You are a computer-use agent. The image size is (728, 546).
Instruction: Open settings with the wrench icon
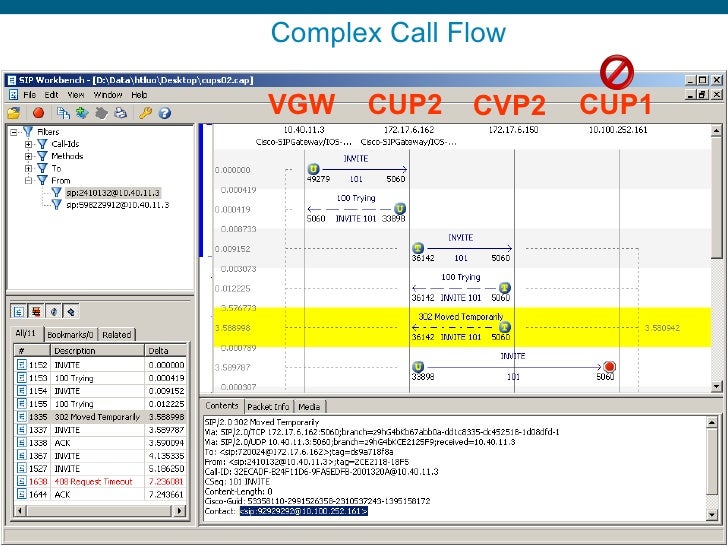pyautogui.click(x=145, y=112)
